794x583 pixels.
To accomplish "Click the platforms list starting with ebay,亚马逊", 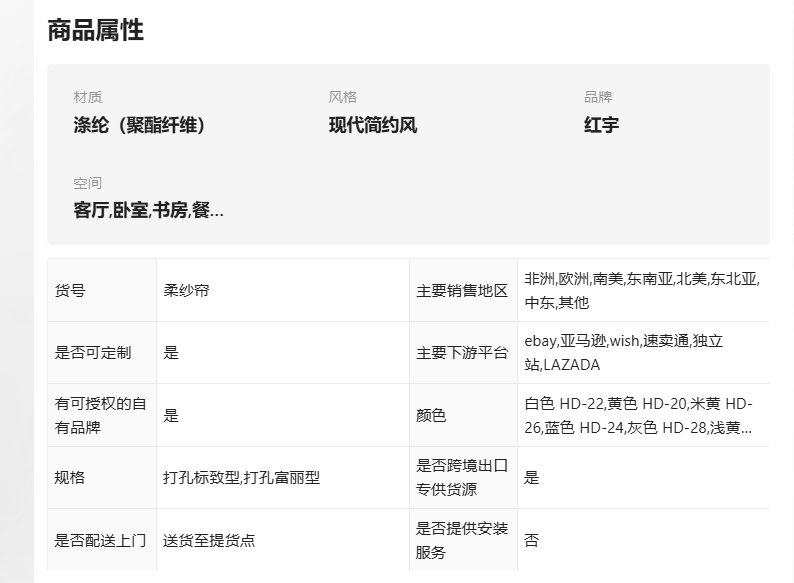I will (624, 353).
